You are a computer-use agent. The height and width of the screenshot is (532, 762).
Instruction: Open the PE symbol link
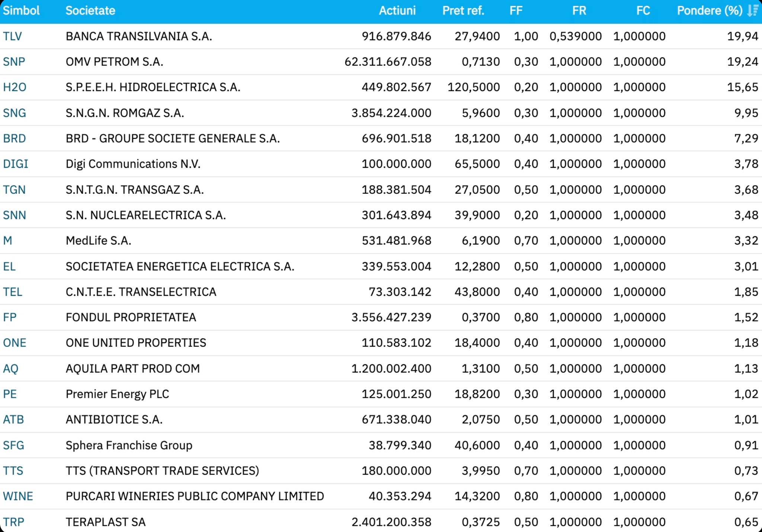(10, 394)
